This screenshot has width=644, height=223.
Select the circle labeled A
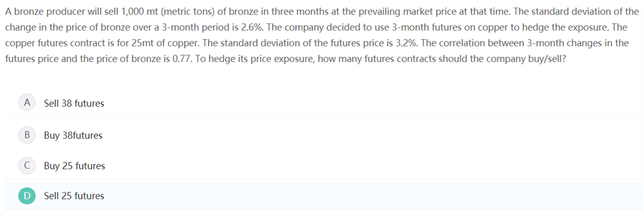click(x=27, y=102)
